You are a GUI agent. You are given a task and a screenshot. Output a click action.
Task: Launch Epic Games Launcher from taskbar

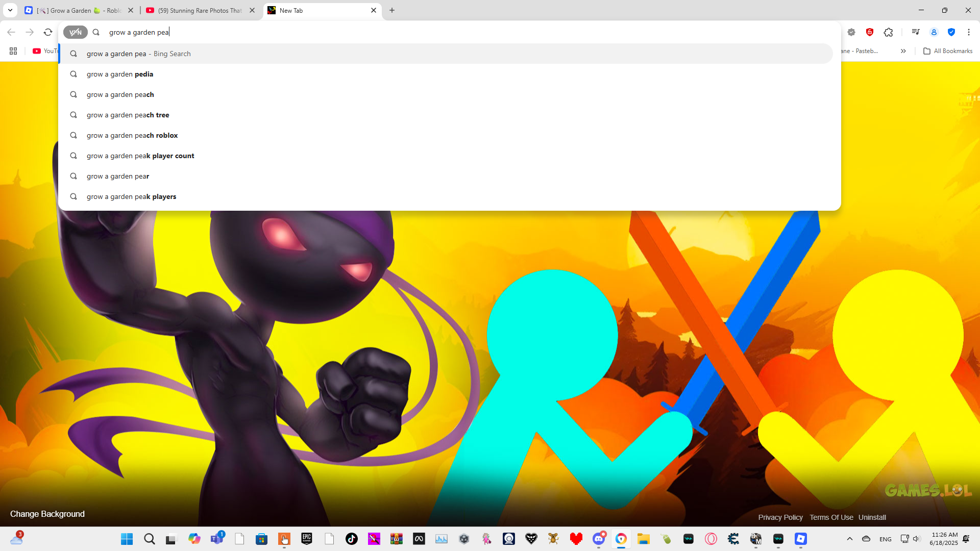[307, 539]
